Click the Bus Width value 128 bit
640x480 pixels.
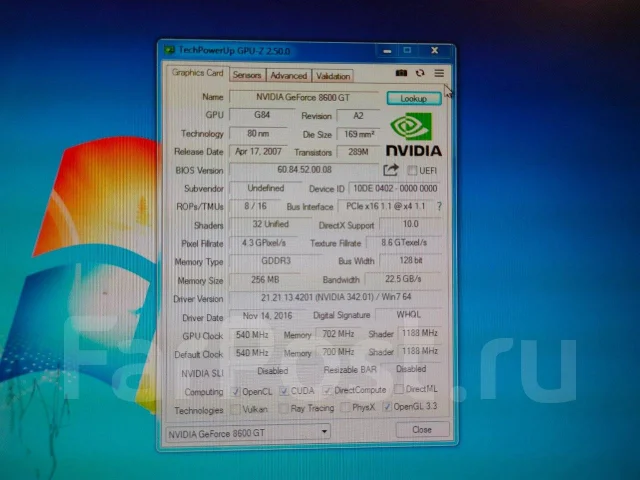411,260
